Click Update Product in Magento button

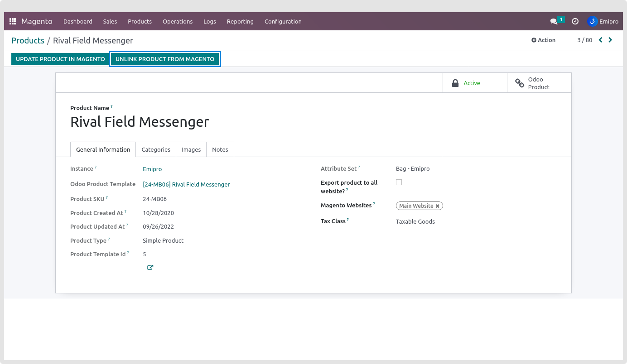click(x=60, y=59)
